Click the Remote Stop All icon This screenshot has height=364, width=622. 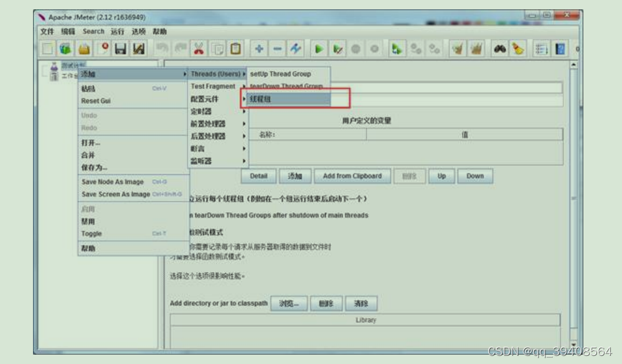416,49
